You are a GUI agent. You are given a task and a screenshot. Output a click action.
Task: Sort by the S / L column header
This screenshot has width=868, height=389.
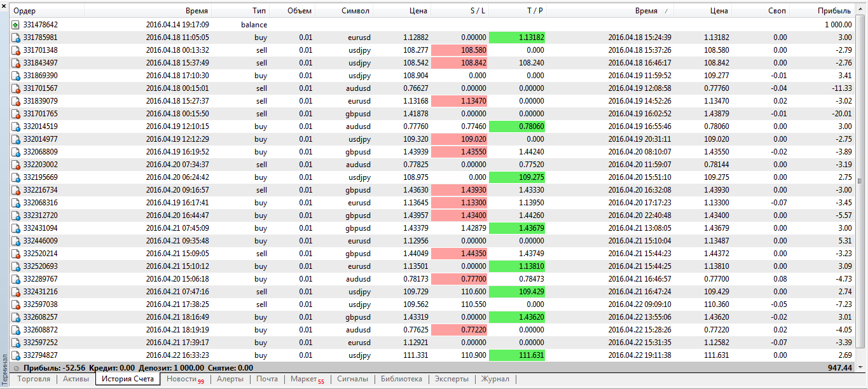click(460, 11)
